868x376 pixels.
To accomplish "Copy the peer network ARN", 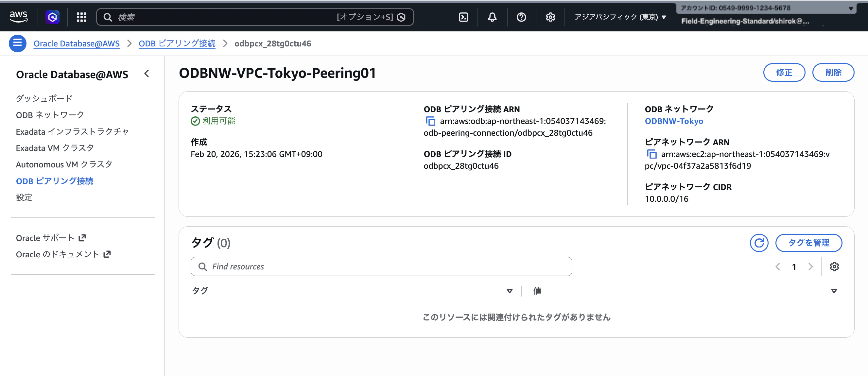I will [x=652, y=154].
